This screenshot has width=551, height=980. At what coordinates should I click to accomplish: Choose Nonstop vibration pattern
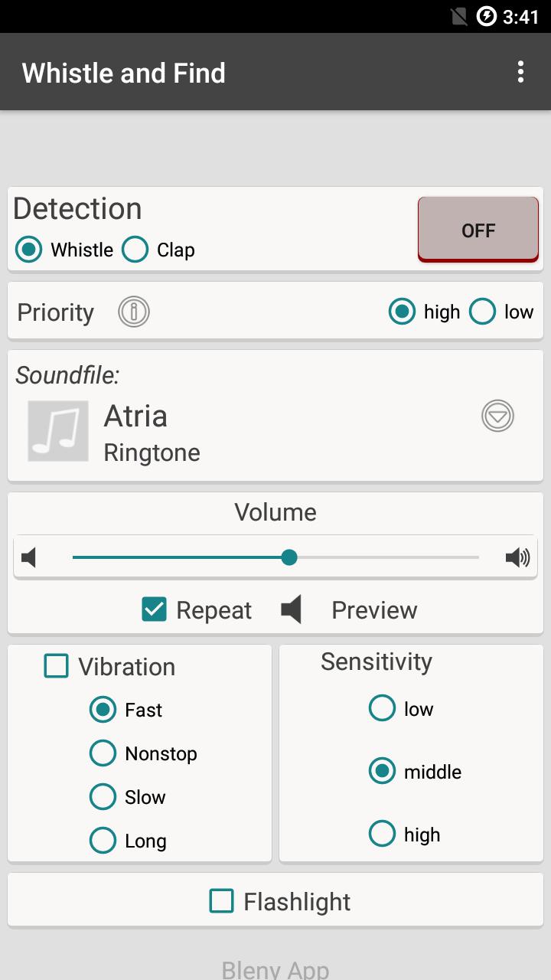point(103,753)
